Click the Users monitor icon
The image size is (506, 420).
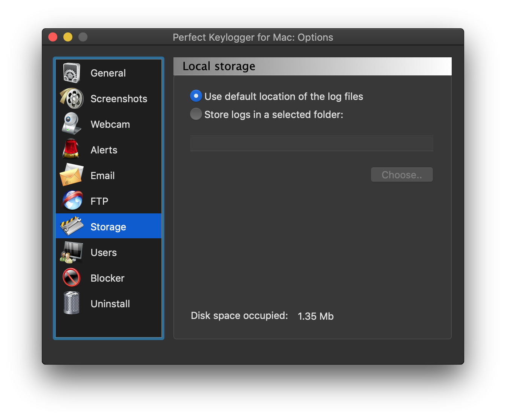click(x=71, y=252)
